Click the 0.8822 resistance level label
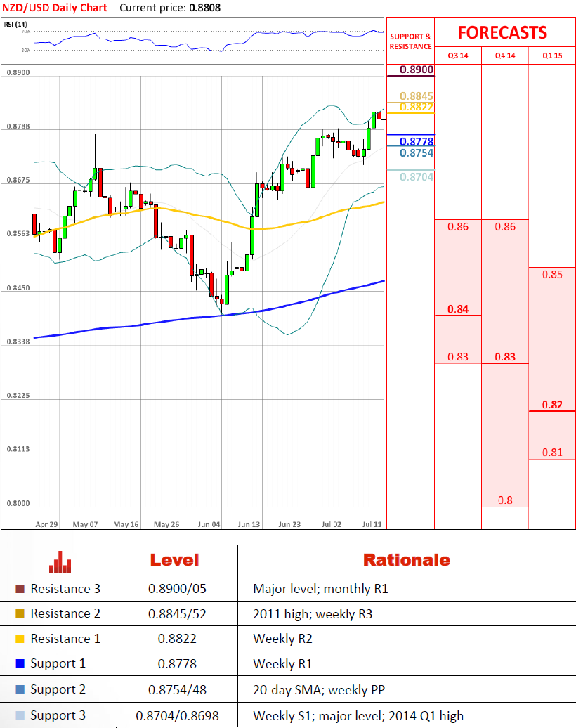The width and height of the screenshot is (576, 728). click(x=417, y=107)
